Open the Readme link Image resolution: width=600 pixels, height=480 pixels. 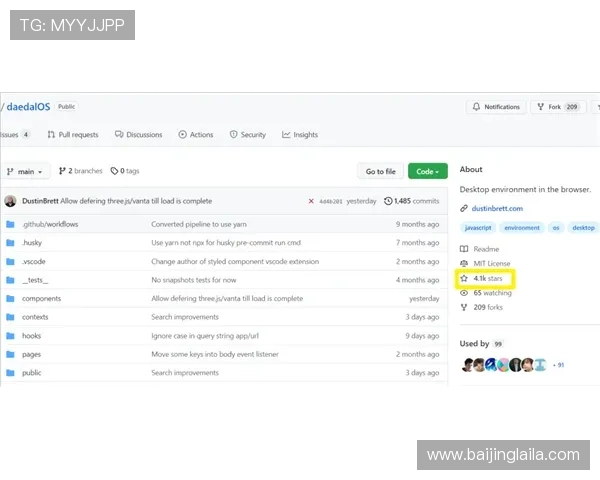[x=486, y=249]
